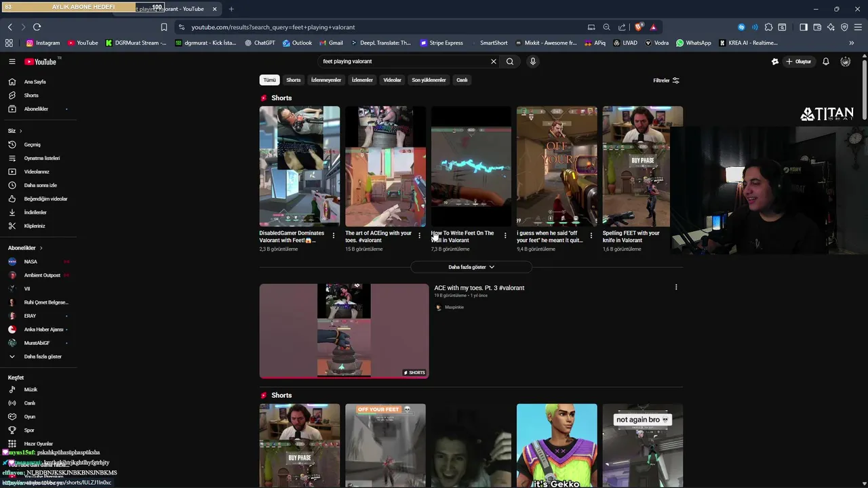The width and height of the screenshot is (868, 488).
Task: Open the YouTube guide hamburger menu
Action: [12, 62]
